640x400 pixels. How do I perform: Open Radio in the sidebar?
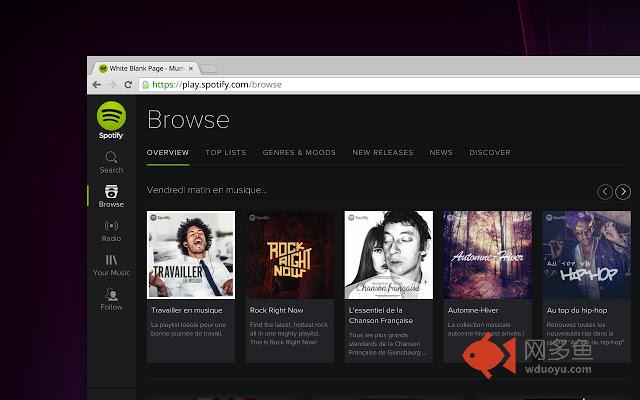[111, 231]
